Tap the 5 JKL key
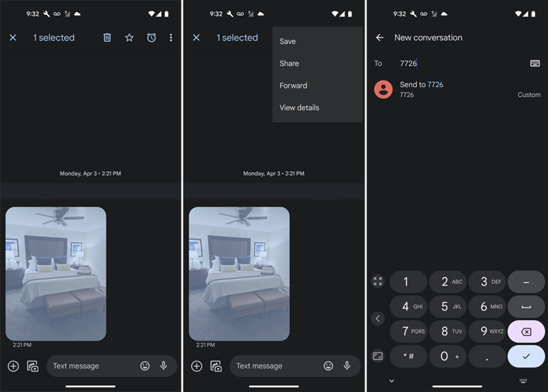The width and height of the screenshot is (548, 392). click(x=447, y=306)
